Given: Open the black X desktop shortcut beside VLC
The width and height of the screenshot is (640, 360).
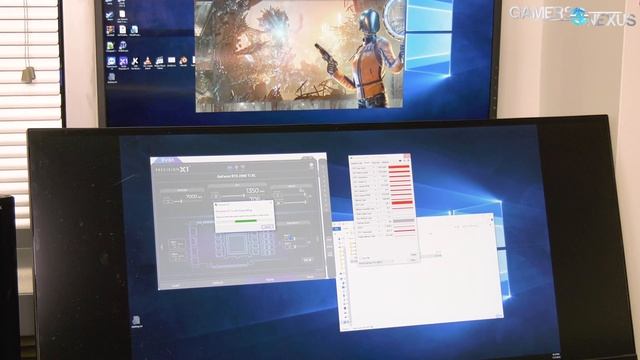Looking at the screenshot, I should click(135, 61).
